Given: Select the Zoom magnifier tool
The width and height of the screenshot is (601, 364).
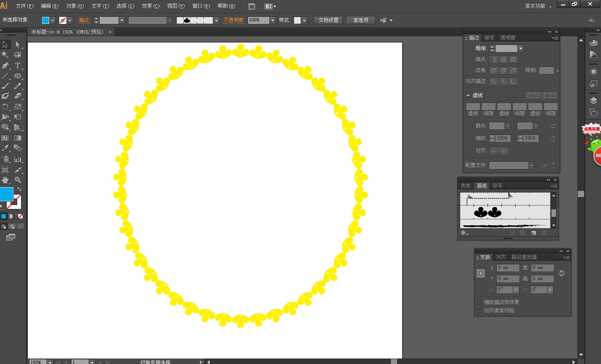Looking at the screenshot, I should (x=18, y=180).
